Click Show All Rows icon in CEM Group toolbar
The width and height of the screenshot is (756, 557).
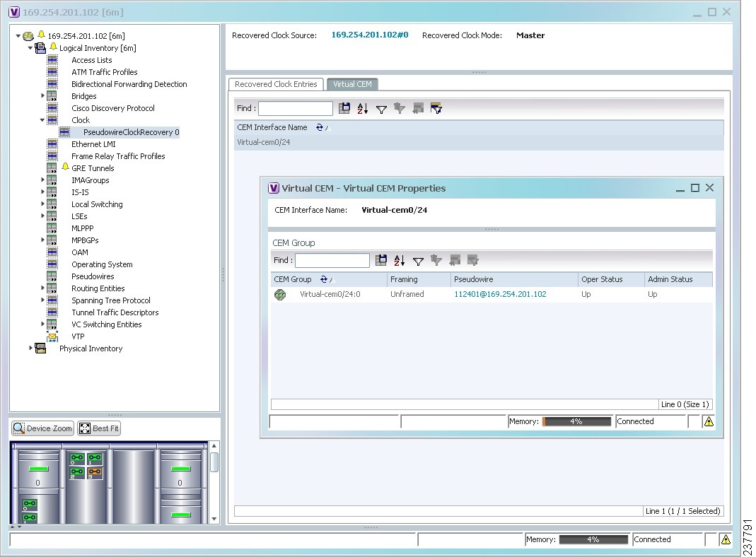455,260
